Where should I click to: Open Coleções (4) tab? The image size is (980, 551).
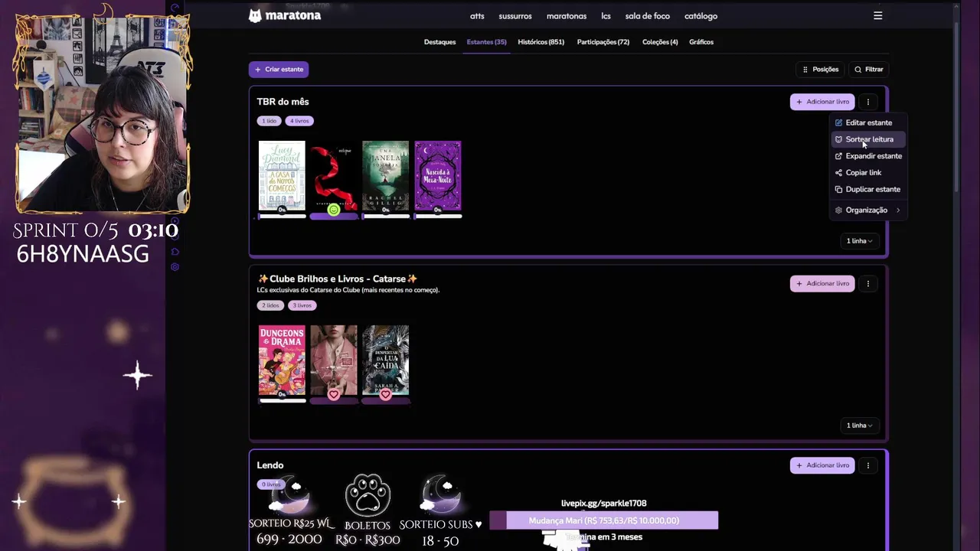(x=660, y=42)
